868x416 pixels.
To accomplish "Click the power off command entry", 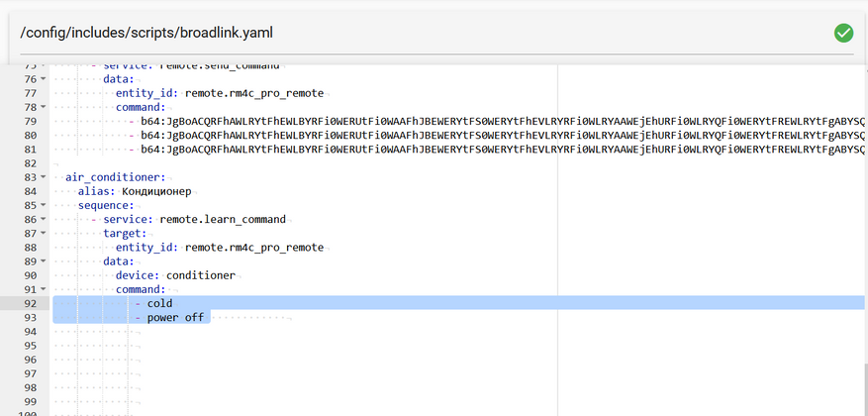I will (175, 317).
